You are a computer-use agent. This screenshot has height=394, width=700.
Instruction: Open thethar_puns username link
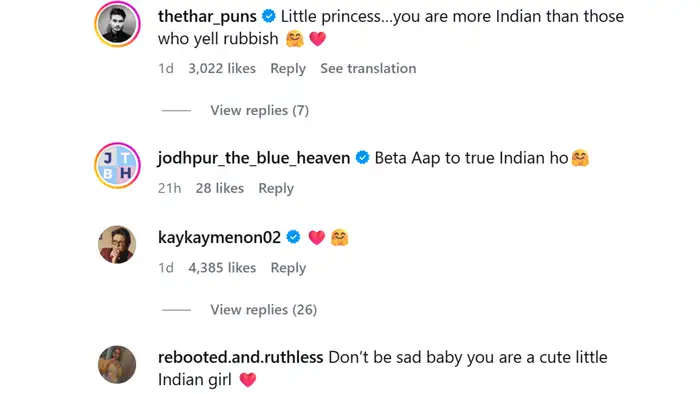pos(207,17)
